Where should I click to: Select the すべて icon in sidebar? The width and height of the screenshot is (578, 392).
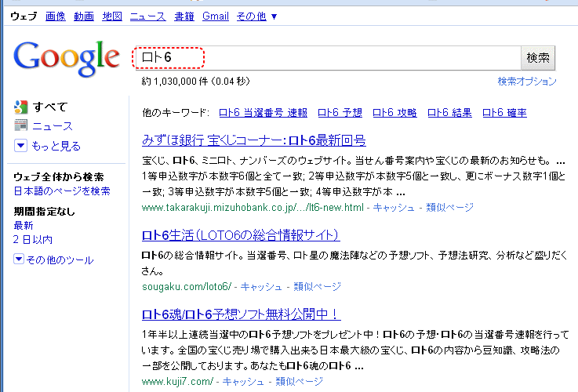pyautogui.click(x=21, y=107)
